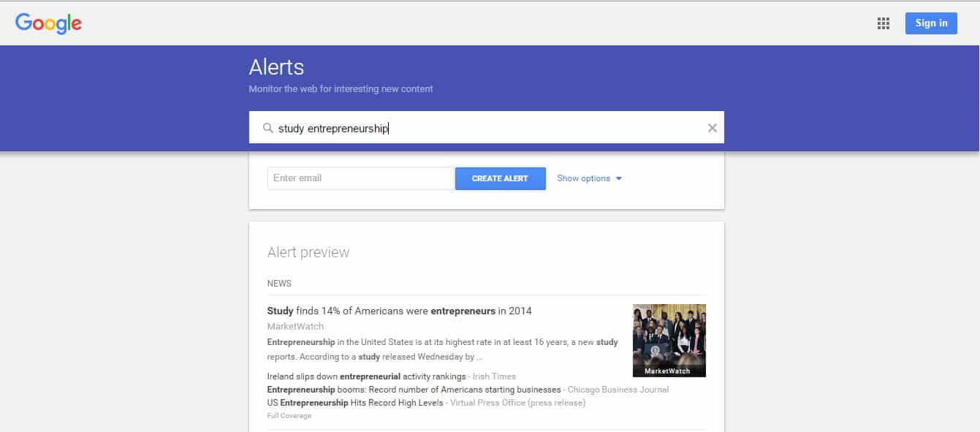Click the Irish Times source label
This screenshot has width=980, height=432.
tap(494, 376)
